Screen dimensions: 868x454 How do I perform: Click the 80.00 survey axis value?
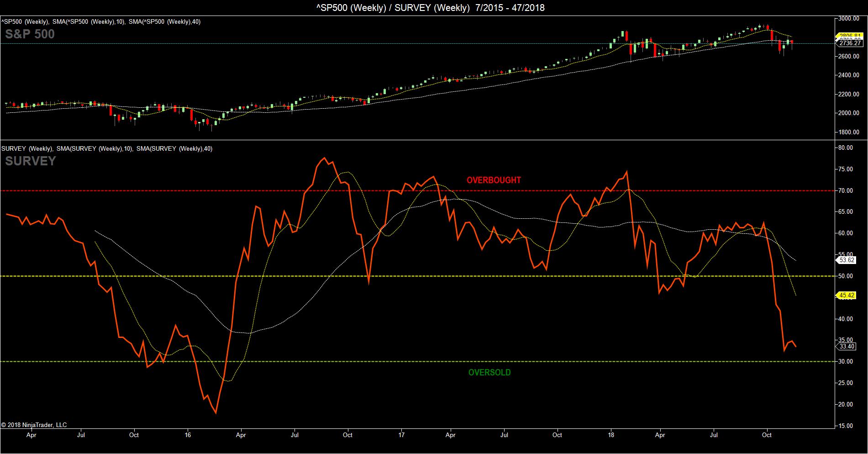pyautogui.click(x=846, y=148)
